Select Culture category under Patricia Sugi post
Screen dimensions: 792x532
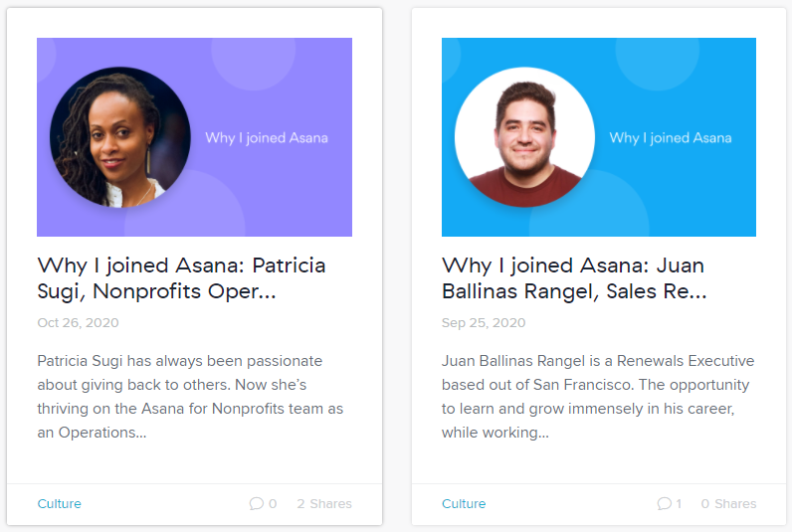(x=59, y=504)
